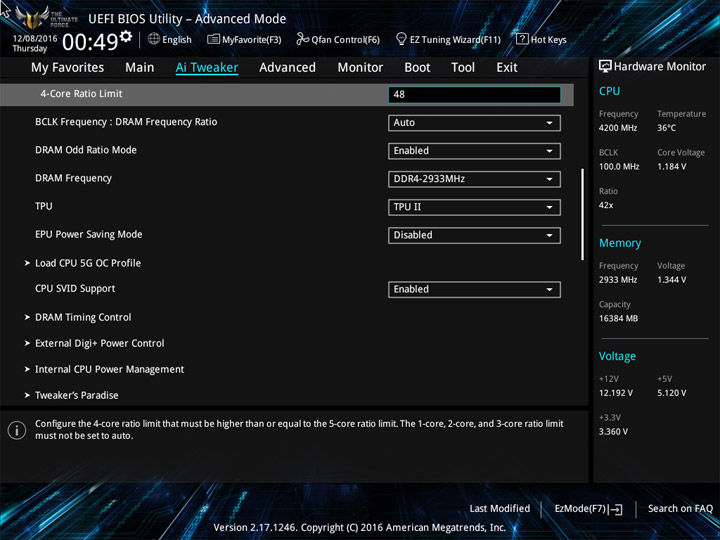Open BCLK:DRAM Frequency Ratio dropdown
Image resolution: width=720 pixels, height=540 pixels.
(x=474, y=123)
